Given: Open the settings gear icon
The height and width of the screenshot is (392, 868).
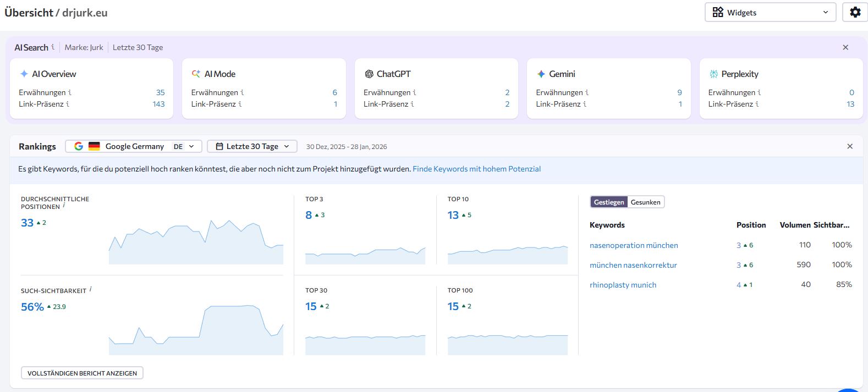Looking at the screenshot, I should [855, 12].
